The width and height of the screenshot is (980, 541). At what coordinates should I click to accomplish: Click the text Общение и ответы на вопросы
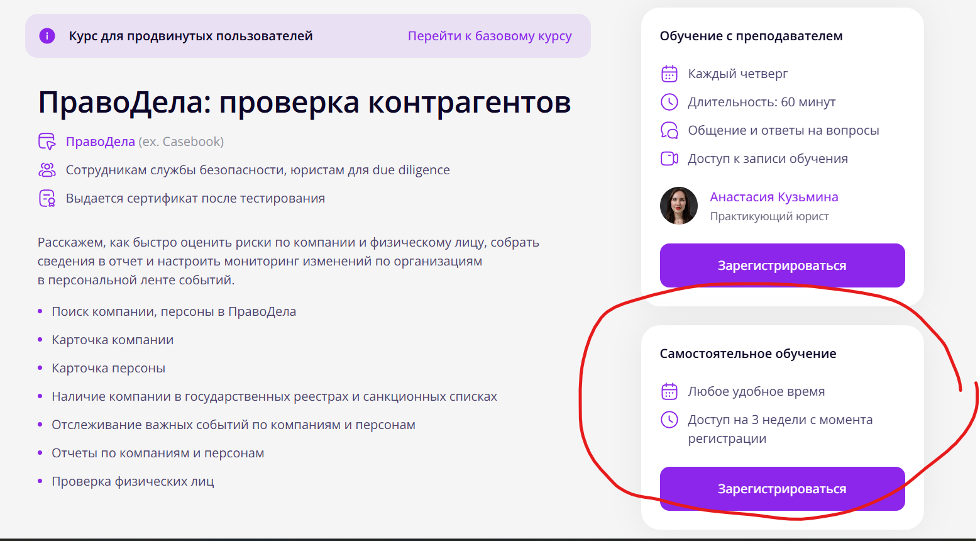click(783, 130)
